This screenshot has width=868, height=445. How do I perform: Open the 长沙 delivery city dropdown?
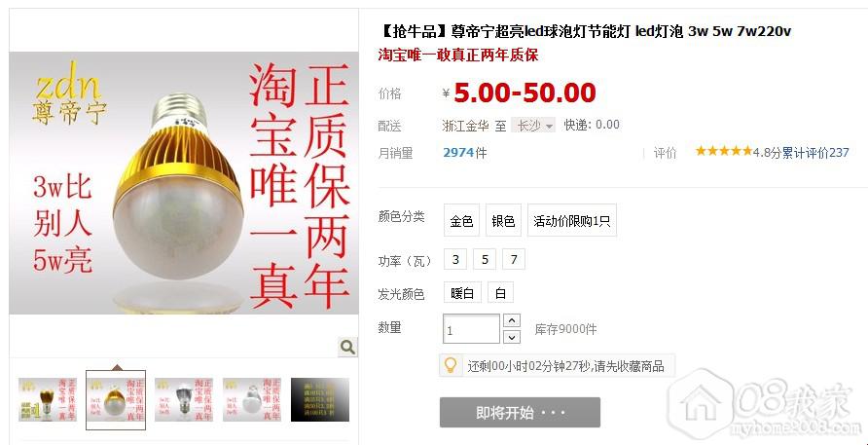click(533, 126)
